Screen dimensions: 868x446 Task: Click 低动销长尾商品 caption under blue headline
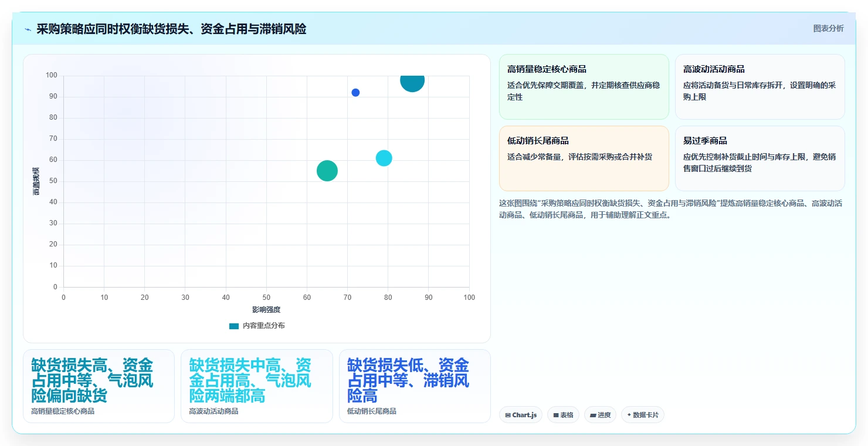click(372, 411)
